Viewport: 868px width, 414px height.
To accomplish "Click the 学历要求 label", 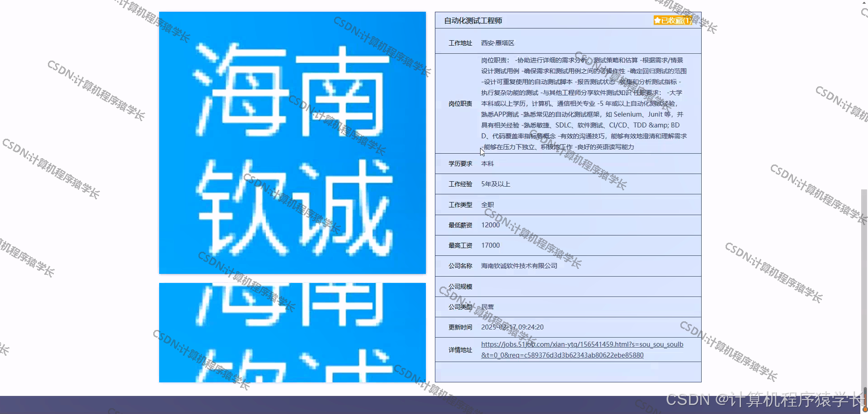I will pos(460,164).
